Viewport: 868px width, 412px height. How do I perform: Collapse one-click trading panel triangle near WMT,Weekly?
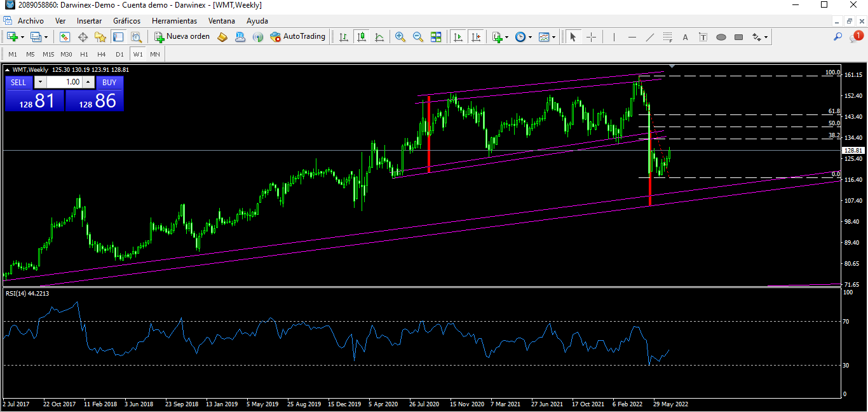[x=8, y=69]
